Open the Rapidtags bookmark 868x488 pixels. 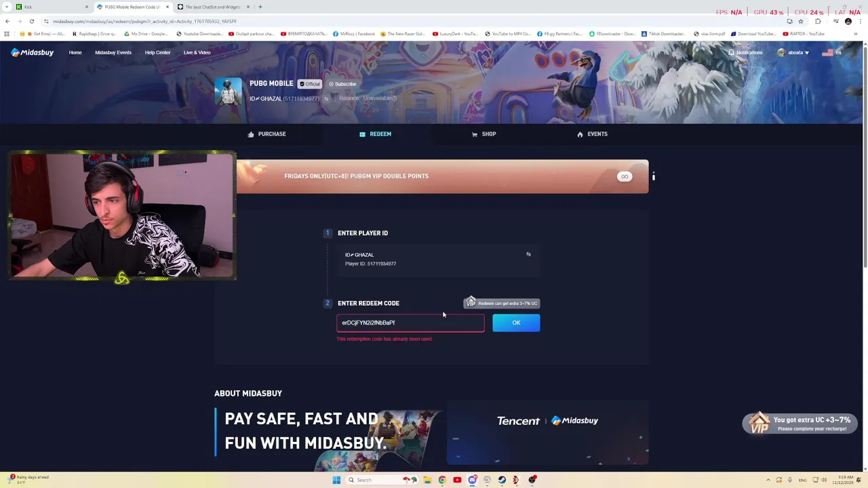[94, 34]
